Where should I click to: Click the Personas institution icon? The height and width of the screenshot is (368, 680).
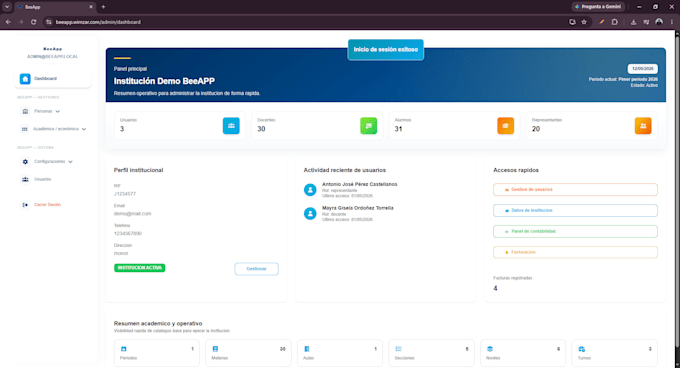tap(25, 111)
